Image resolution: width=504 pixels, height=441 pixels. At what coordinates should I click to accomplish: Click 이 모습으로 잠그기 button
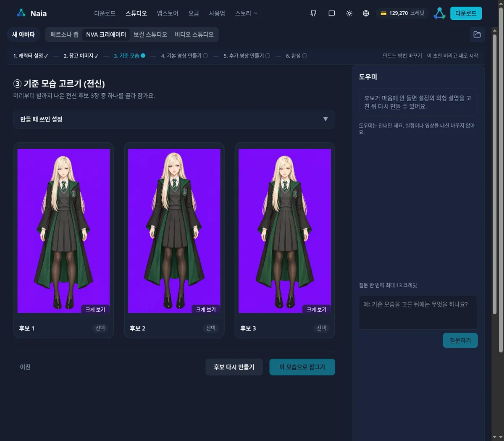click(x=302, y=367)
